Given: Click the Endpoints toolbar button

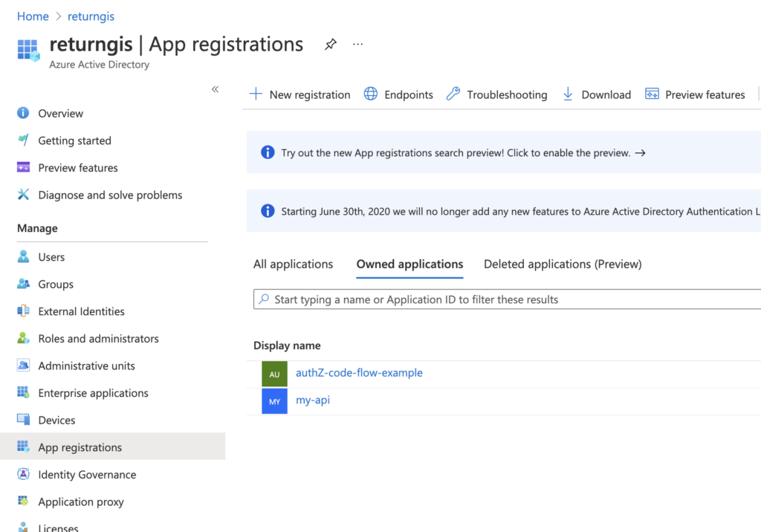Looking at the screenshot, I should (398, 94).
